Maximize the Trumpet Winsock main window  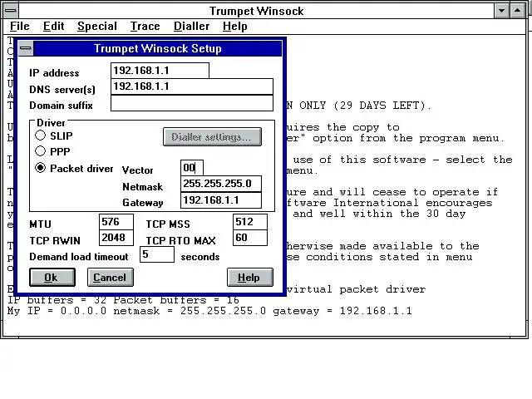tap(517, 11)
